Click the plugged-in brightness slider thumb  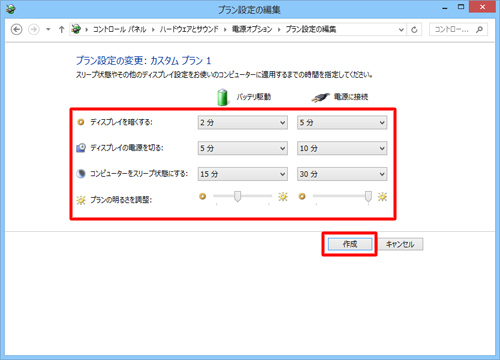(x=368, y=196)
